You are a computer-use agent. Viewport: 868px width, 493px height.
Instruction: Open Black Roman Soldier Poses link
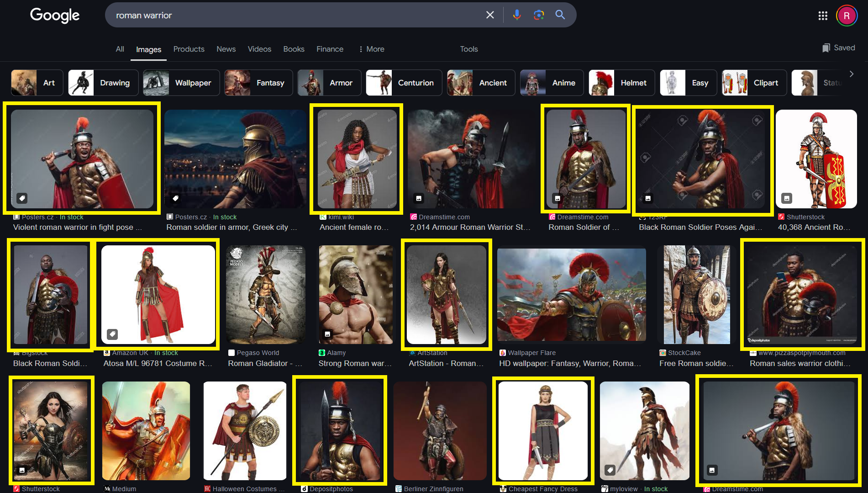pos(700,227)
